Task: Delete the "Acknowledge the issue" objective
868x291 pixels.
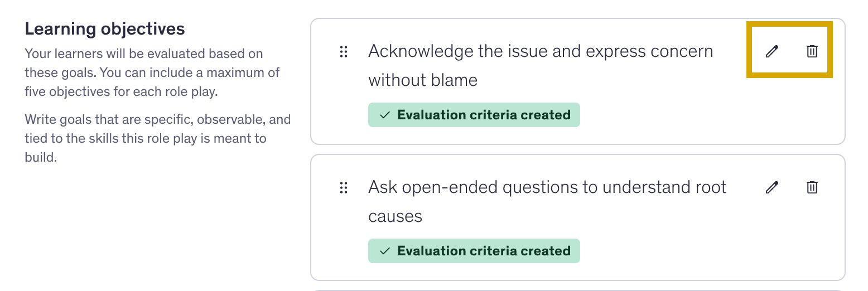Action: [x=812, y=52]
